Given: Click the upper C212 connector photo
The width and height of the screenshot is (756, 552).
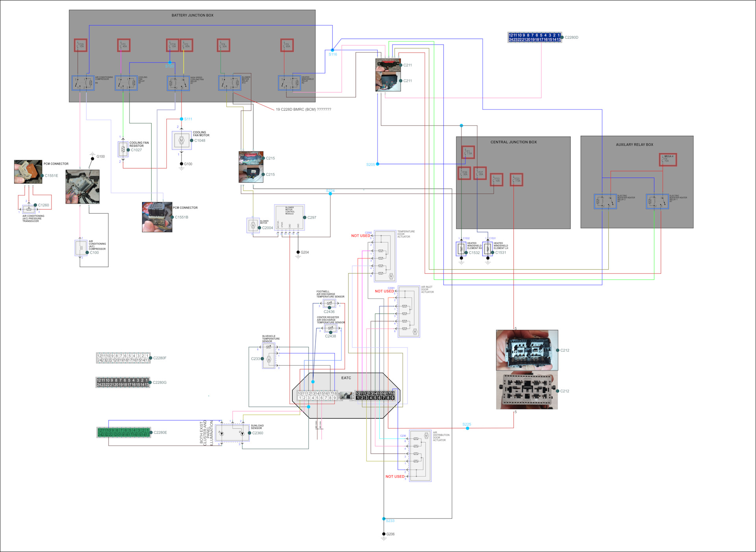Looking at the screenshot, I should point(527,350).
